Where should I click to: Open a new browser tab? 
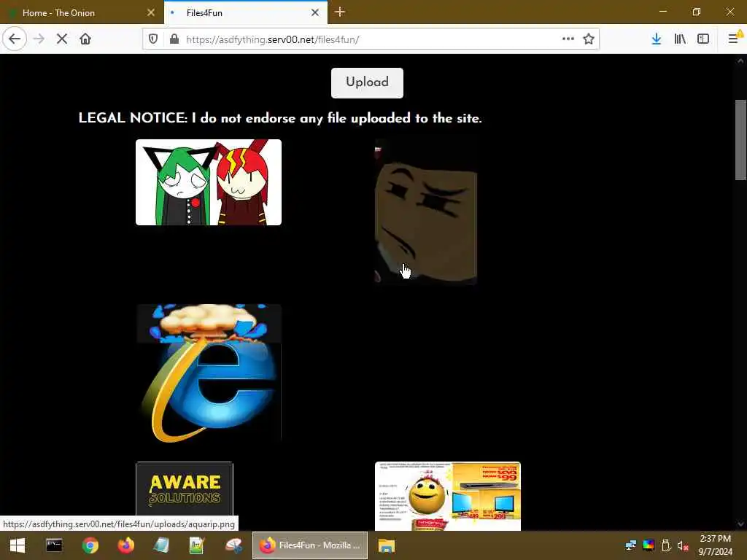[x=340, y=12]
